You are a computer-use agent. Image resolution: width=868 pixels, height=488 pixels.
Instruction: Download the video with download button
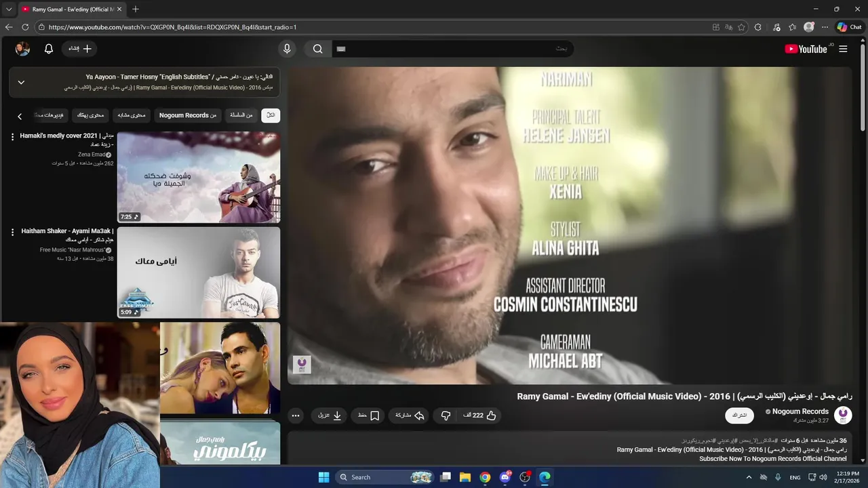tap(330, 415)
